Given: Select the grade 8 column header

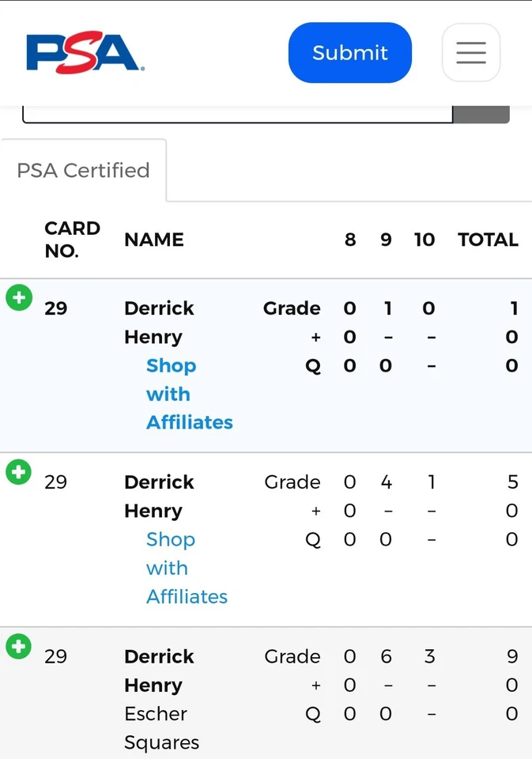Looking at the screenshot, I should tap(350, 240).
